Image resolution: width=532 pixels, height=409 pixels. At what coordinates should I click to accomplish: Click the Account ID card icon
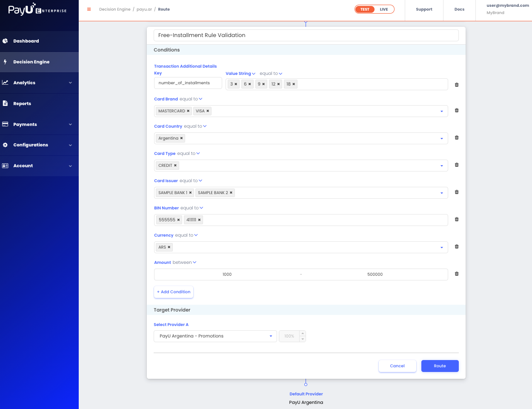tap(5, 166)
